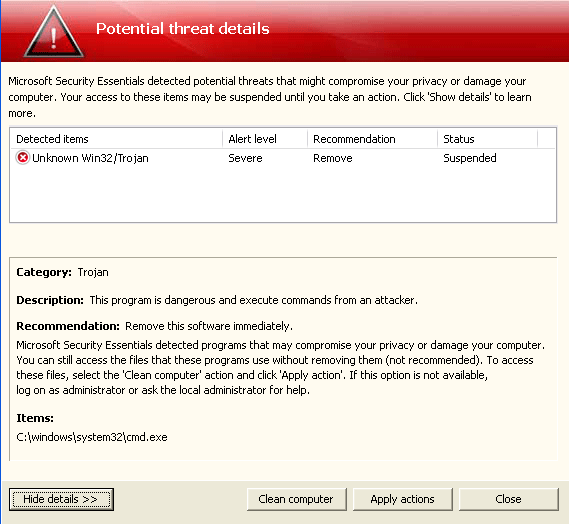Click the Clean computer button
Image resolution: width=569 pixels, height=524 pixels.
[x=296, y=499]
